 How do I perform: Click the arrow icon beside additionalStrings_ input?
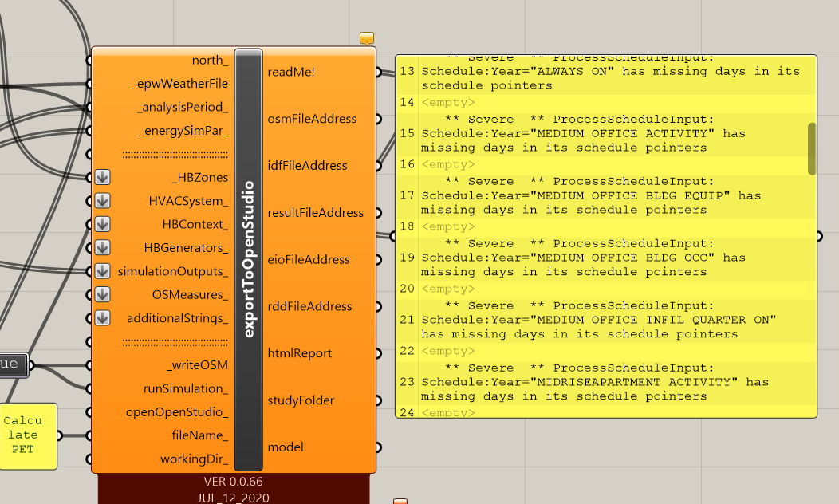tap(103, 318)
